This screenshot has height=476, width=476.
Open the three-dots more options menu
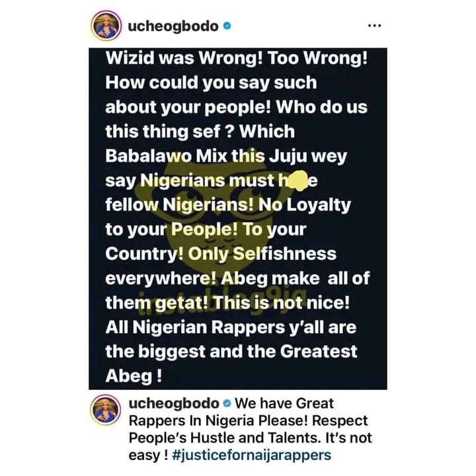374,26
